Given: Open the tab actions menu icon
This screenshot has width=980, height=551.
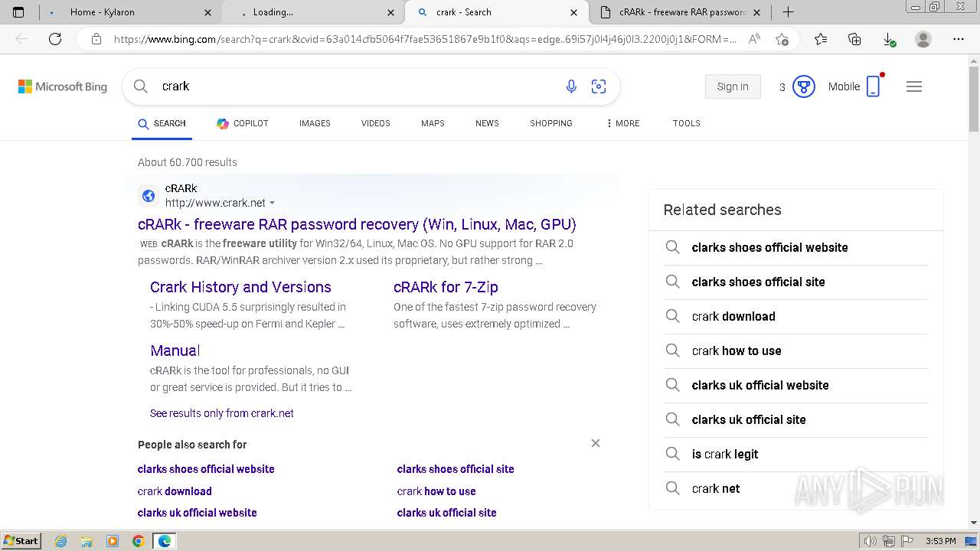Looking at the screenshot, I should [x=19, y=12].
